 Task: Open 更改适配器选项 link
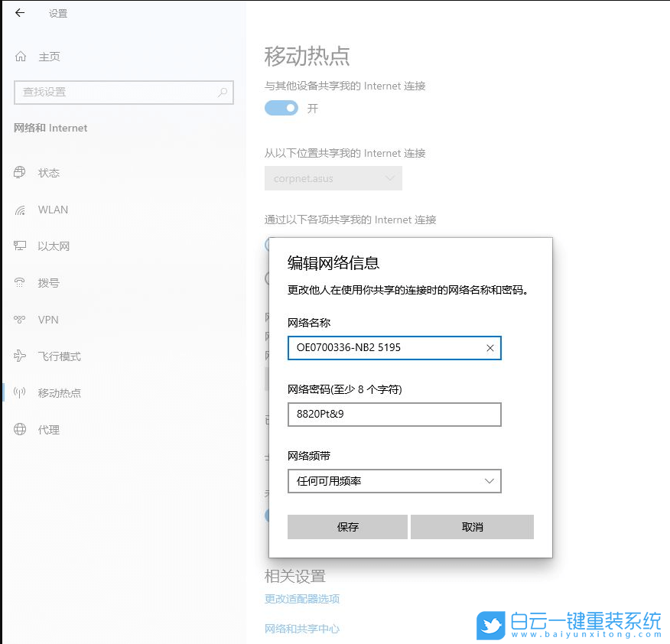(x=301, y=600)
